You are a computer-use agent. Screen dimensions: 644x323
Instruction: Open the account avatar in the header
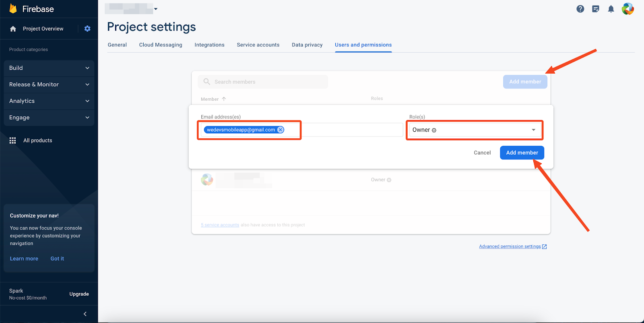point(628,9)
